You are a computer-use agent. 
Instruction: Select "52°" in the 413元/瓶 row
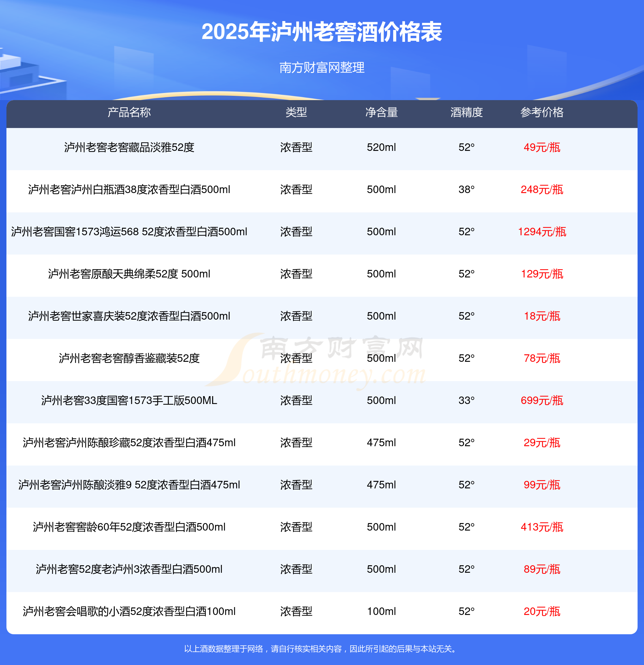click(467, 527)
